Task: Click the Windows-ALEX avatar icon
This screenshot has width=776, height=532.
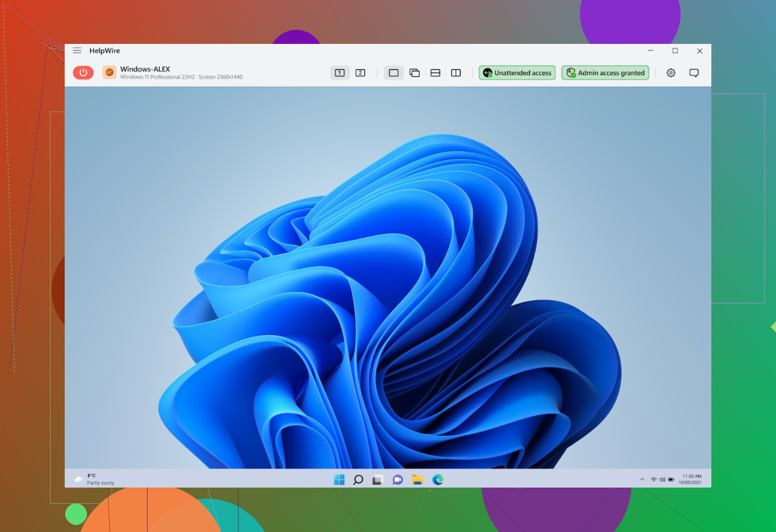Action: pos(110,72)
